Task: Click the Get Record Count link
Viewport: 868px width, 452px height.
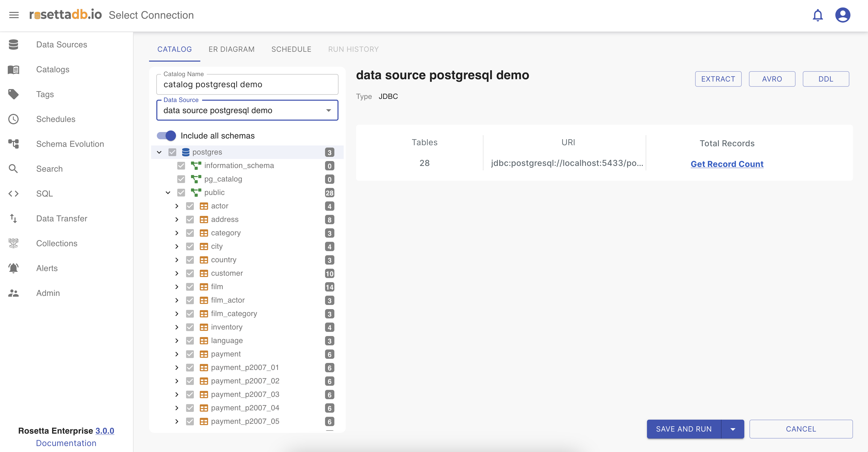Action: [727, 164]
